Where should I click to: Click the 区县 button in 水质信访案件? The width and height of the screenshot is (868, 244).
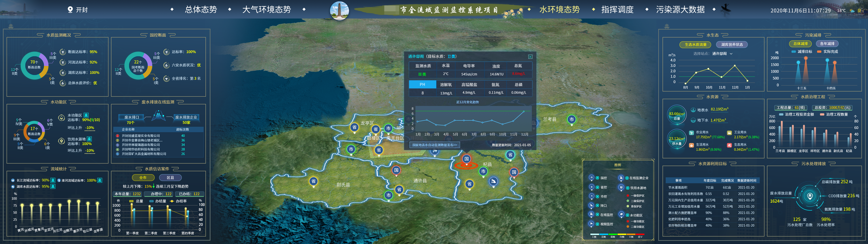170,178
